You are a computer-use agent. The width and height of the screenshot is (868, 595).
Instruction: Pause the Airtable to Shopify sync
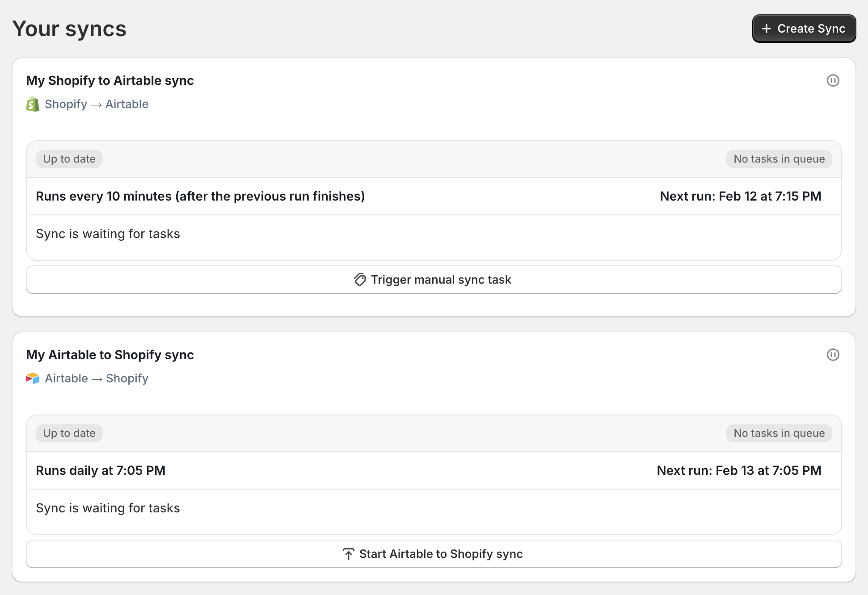[x=833, y=355]
